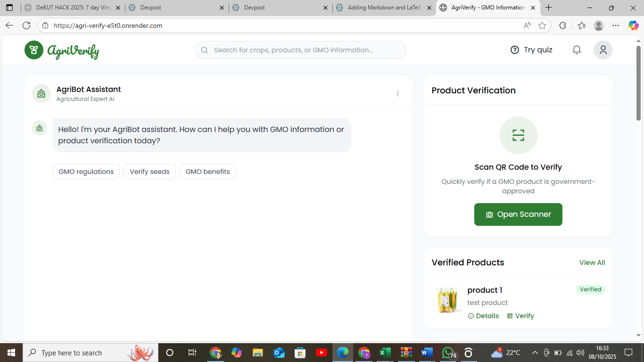Reload the page with the refresh icon

[26, 25]
